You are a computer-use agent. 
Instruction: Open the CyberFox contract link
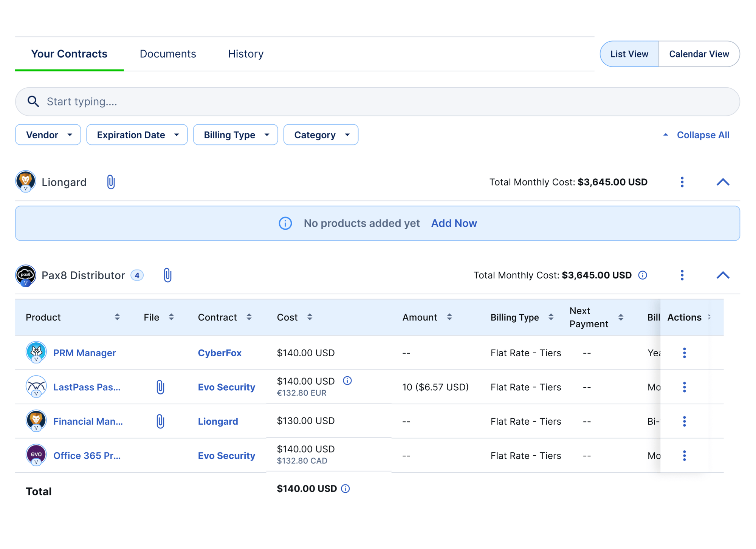(x=220, y=353)
